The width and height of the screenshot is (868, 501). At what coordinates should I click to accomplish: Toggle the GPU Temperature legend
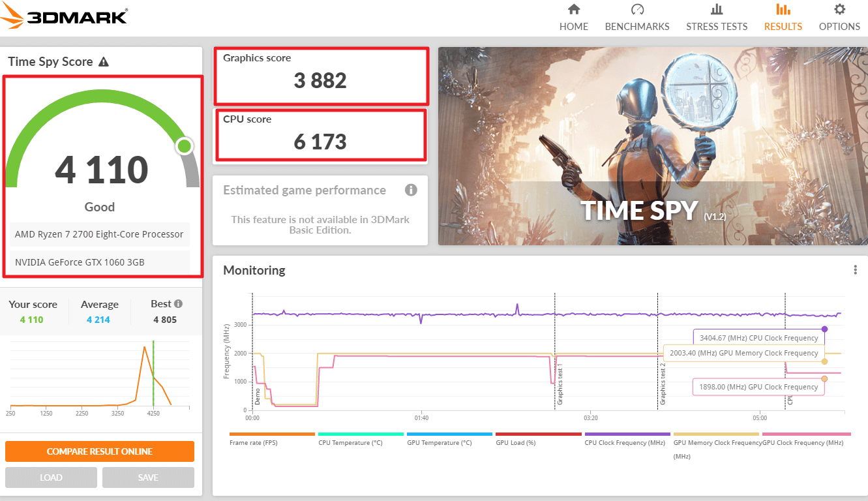pos(449,439)
